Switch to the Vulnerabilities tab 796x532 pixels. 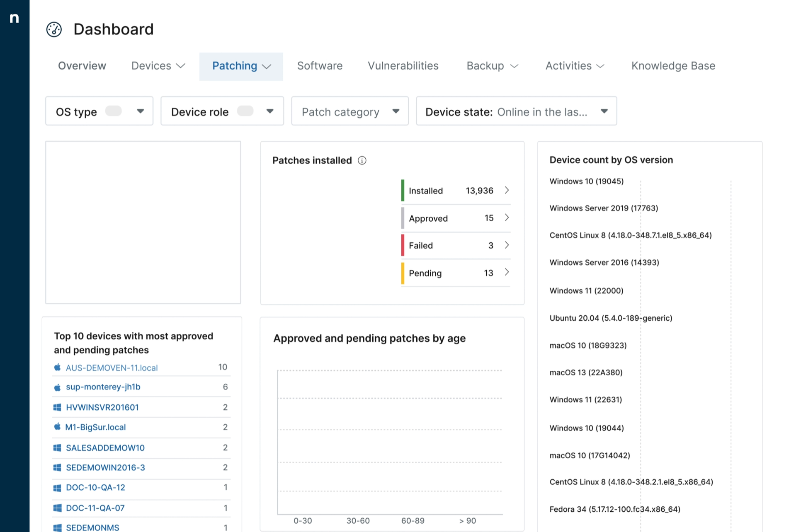[x=403, y=66]
